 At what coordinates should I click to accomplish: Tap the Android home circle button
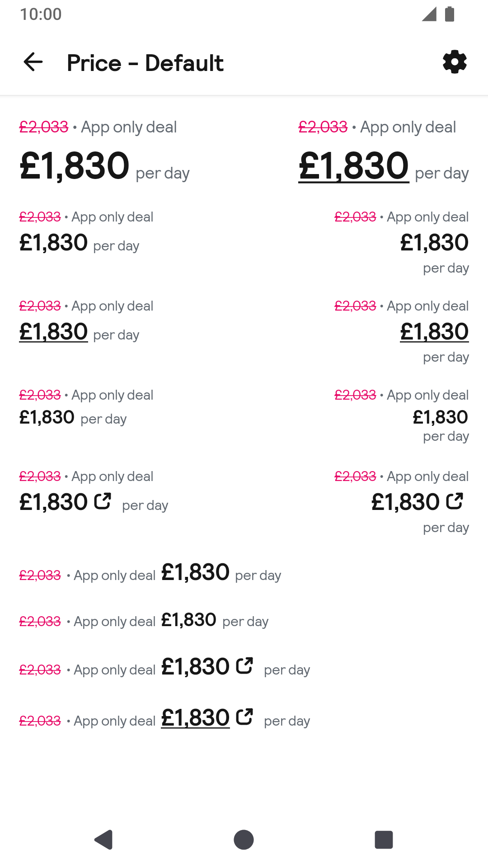[244, 840]
